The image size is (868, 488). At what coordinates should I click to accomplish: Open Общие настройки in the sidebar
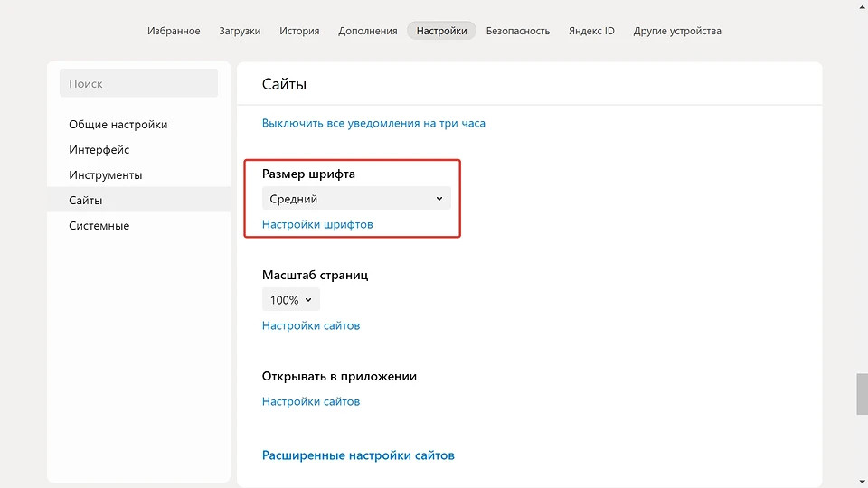click(118, 125)
